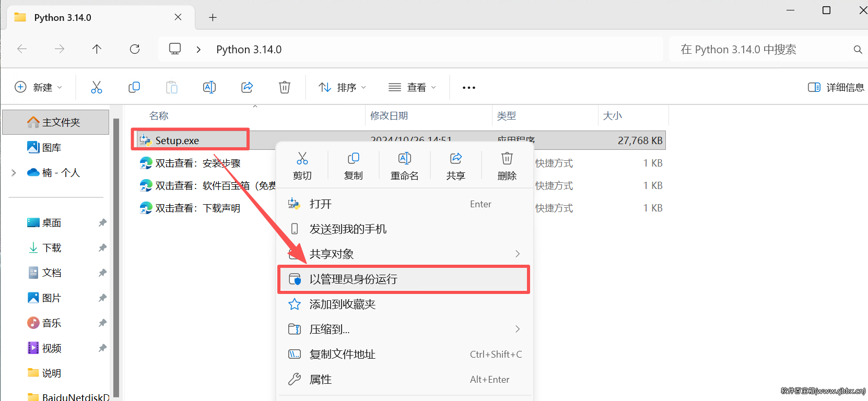Select Share (共享) in context menu
Image resolution: width=868 pixels, height=401 pixels.
(x=456, y=166)
